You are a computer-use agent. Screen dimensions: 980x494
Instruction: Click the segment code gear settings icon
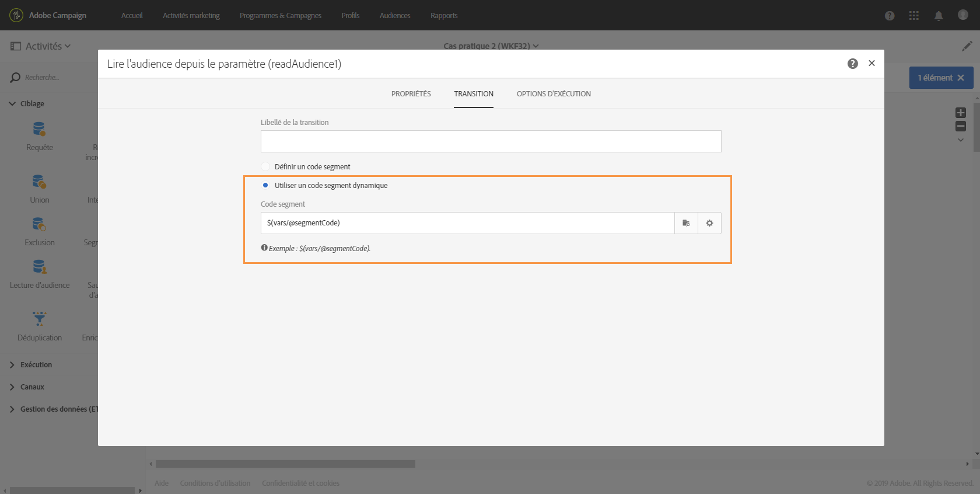click(709, 223)
